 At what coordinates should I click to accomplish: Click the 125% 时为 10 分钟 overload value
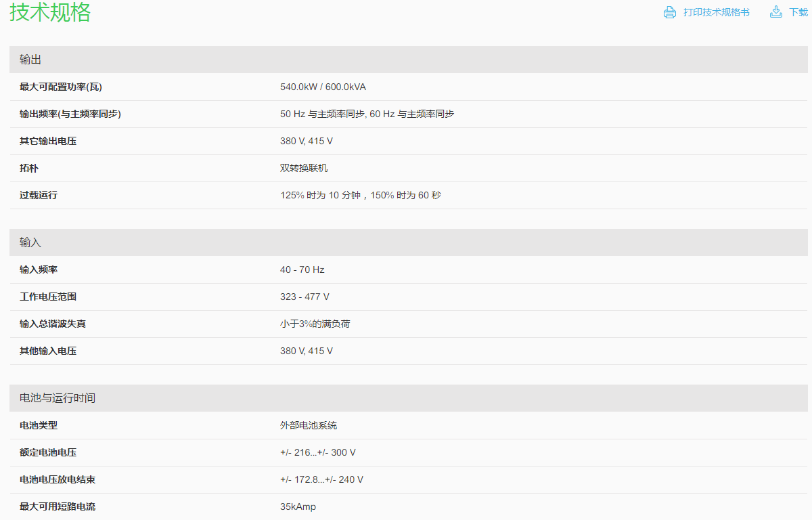pyautogui.click(x=360, y=195)
